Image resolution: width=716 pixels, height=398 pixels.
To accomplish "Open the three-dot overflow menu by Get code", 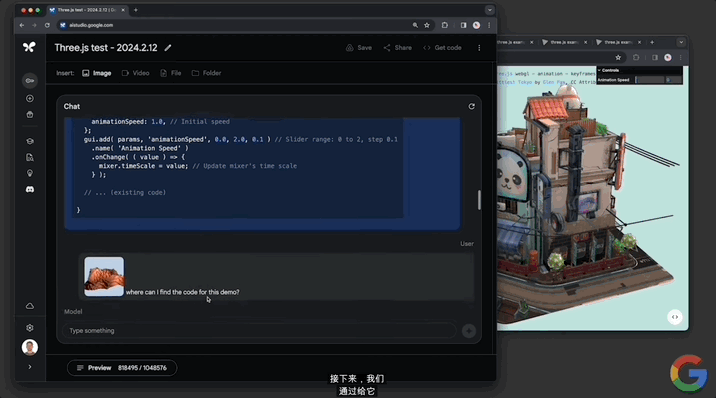I will (x=479, y=48).
